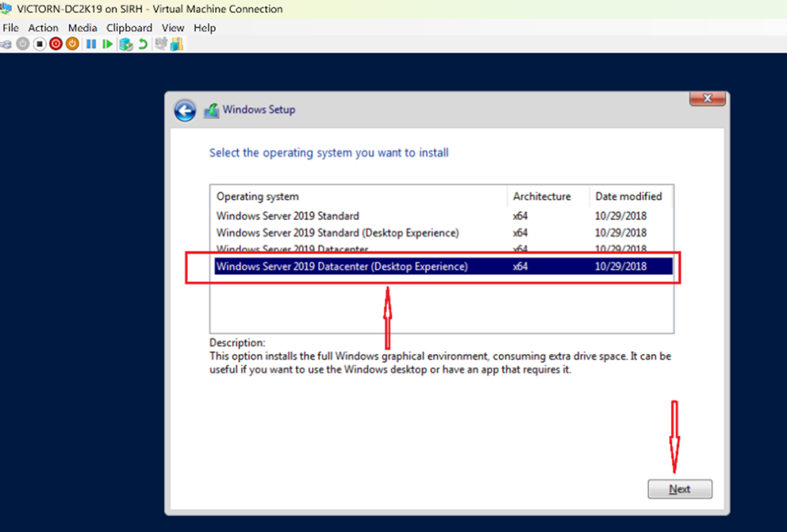Click the yellow-and-blue icon ending the toolbar
Image resolution: width=787 pixels, height=532 pixels.
177,44
